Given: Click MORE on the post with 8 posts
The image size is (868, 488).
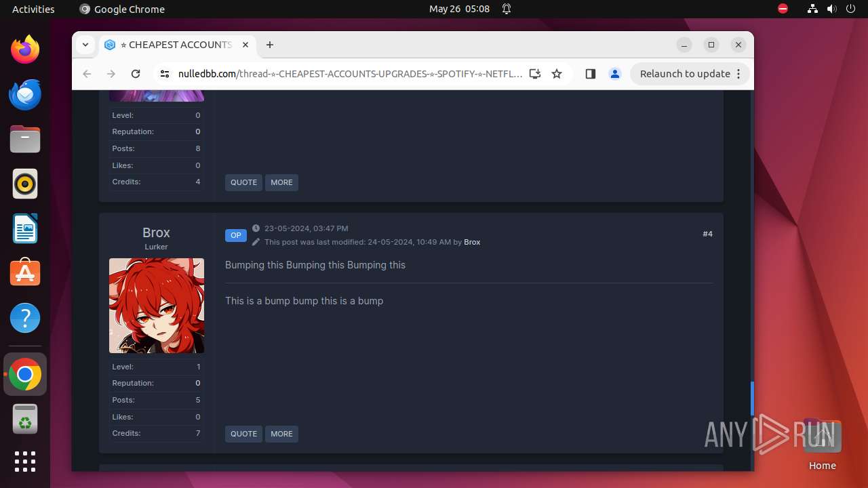Looking at the screenshot, I should tap(281, 182).
